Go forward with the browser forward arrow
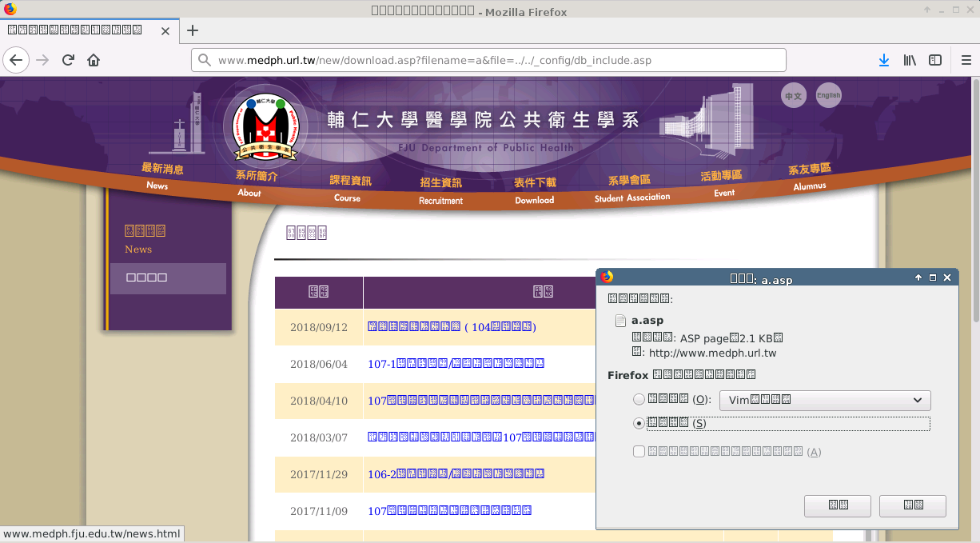Image resolution: width=980 pixels, height=543 pixels. pyautogui.click(x=42, y=60)
